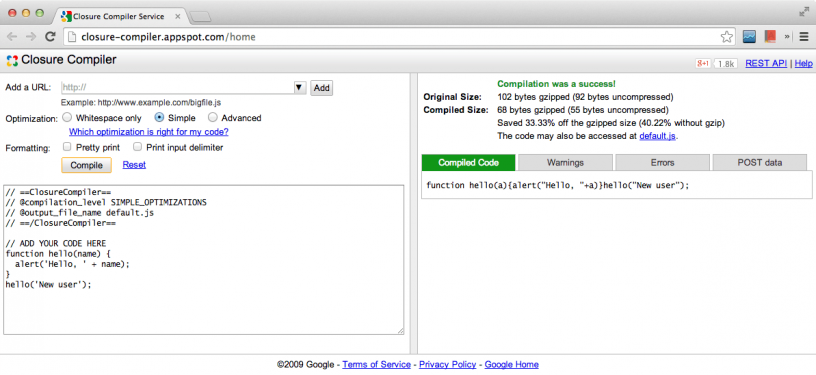Screen dimensions: 816x375
Task: Show hidden extensions via chevron
Action: click(x=787, y=37)
